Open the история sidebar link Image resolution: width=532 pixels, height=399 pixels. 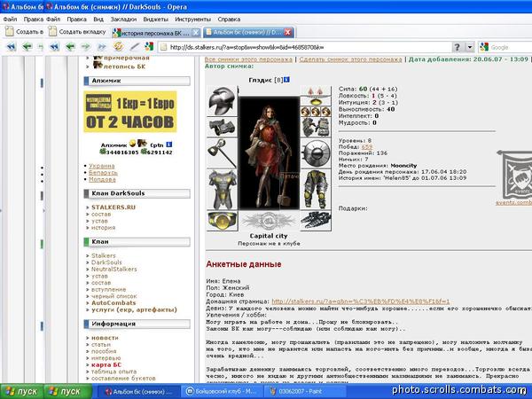coord(103,228)
